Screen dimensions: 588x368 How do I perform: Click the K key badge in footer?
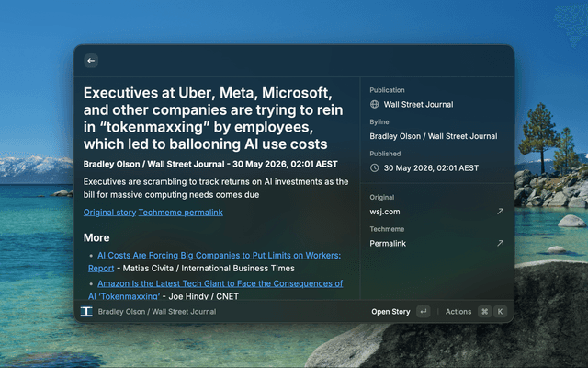click(x=500, y=311)
